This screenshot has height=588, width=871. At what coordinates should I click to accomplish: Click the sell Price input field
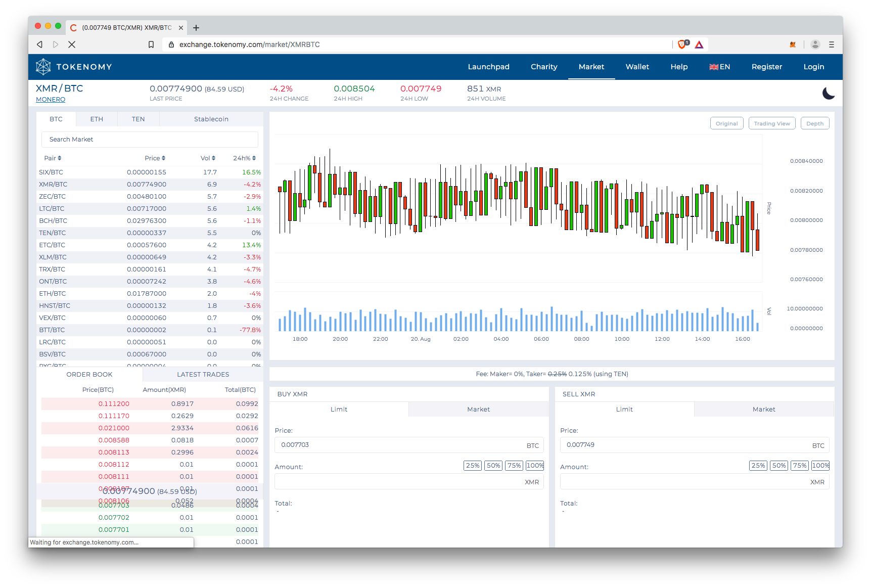pyautogui.click(x=695, y=445)
